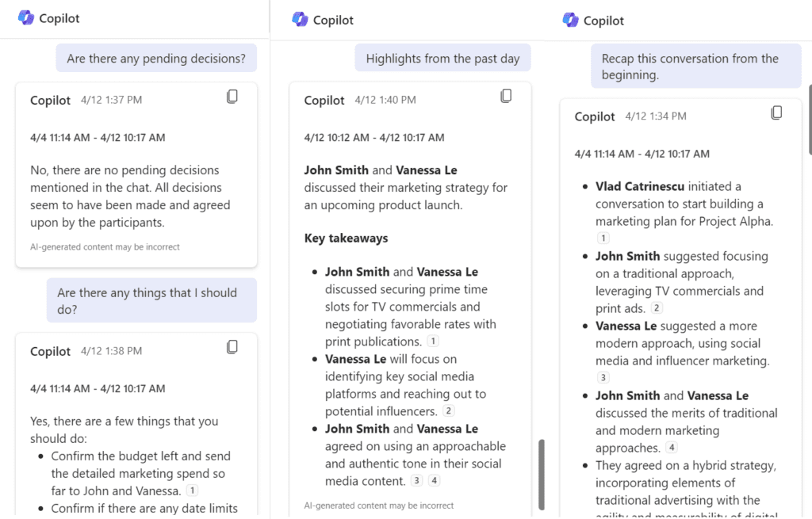Image resolution: width=812 pixels, height=519 pixels.
Task: Select the 'Are there any things that I should do?' bubble
Action: pyautogui.click(x=151, y=300)
